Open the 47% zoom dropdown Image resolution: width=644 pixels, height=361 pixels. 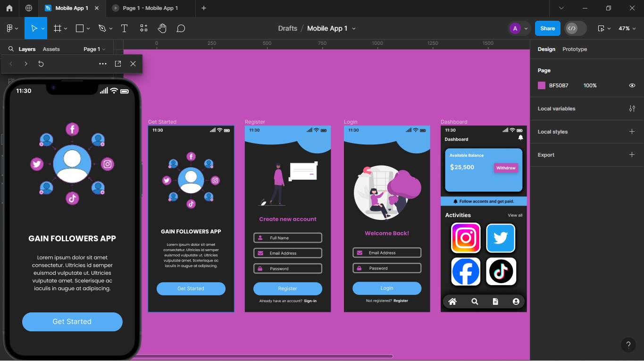pyautogui.click(x=627, y=28)
